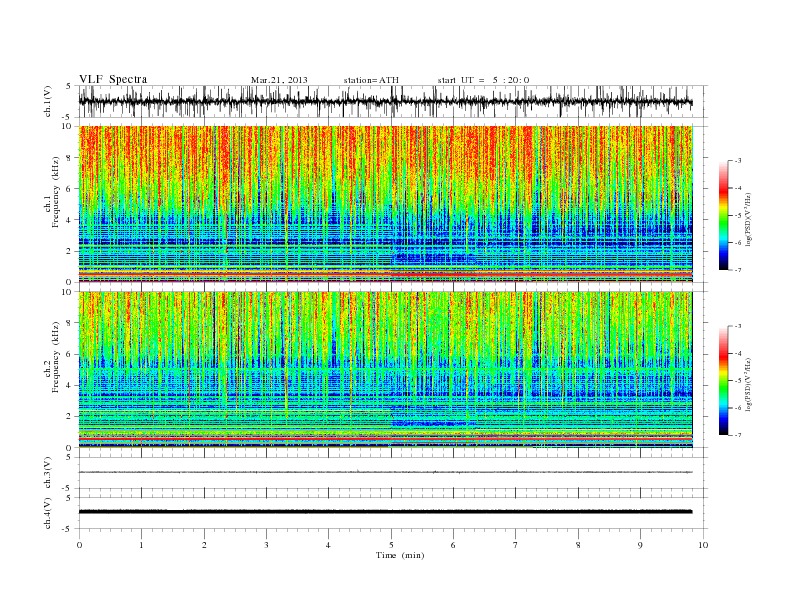Viewport: 792px width, 612px height.
Task: Click the "VLF Spectra" title text
Action: click(x=113, y=79)
